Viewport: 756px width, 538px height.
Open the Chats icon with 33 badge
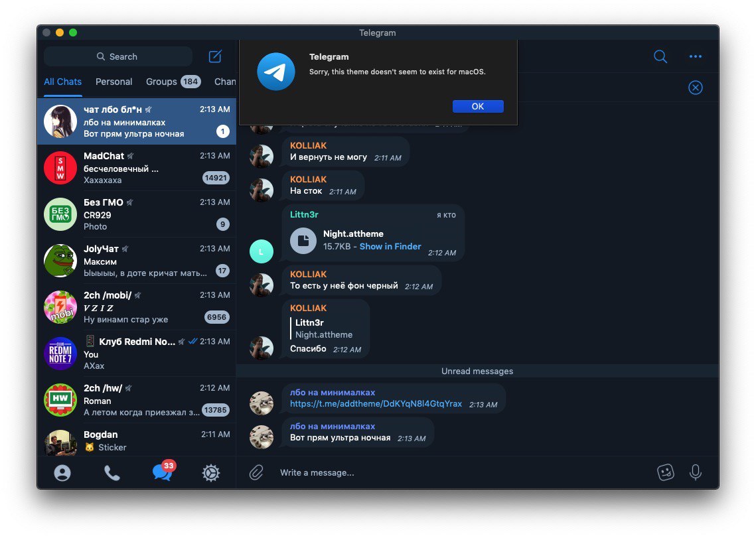pos(163,472)
